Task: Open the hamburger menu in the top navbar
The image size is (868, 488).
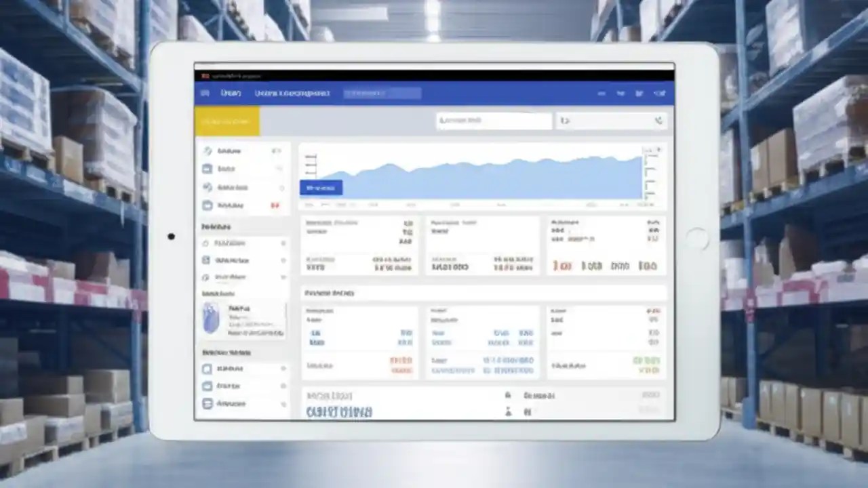Action: pyautogui.click(x=205, y=94)
